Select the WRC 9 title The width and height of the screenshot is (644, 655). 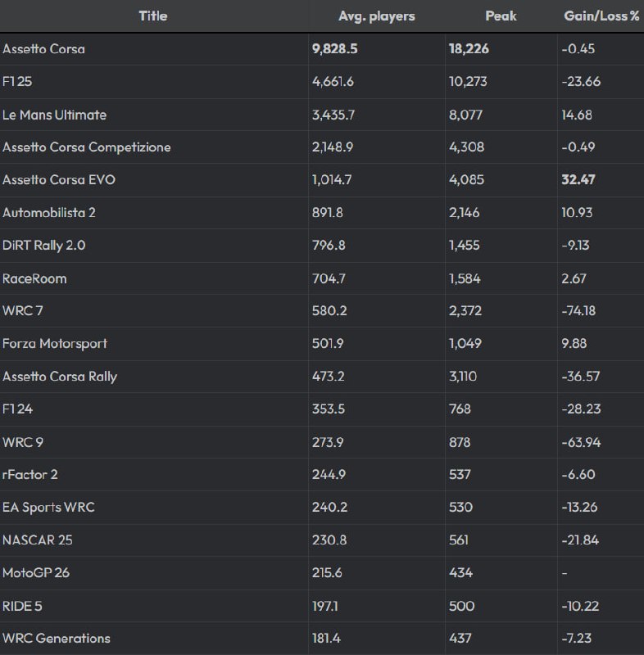point(23,442)
